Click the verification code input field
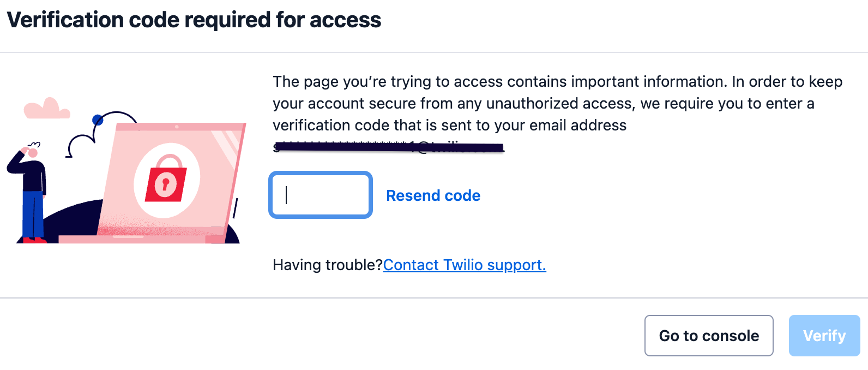 (x=321, y=195)
